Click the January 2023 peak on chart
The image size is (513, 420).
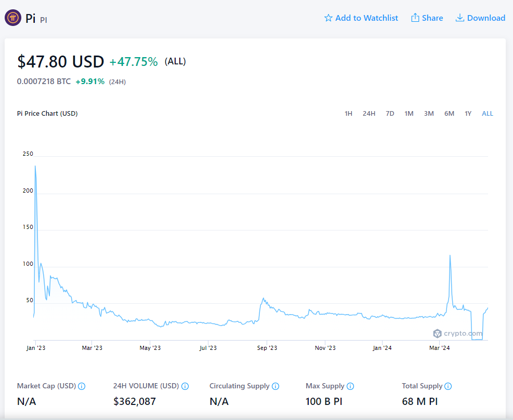tap(35, 166)
